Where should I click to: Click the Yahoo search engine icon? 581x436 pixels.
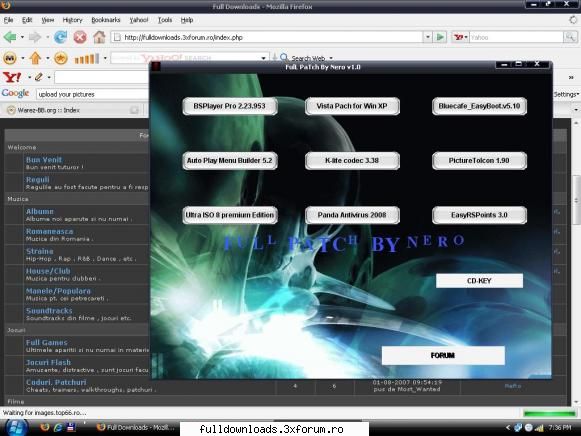(x=458, y=37)
